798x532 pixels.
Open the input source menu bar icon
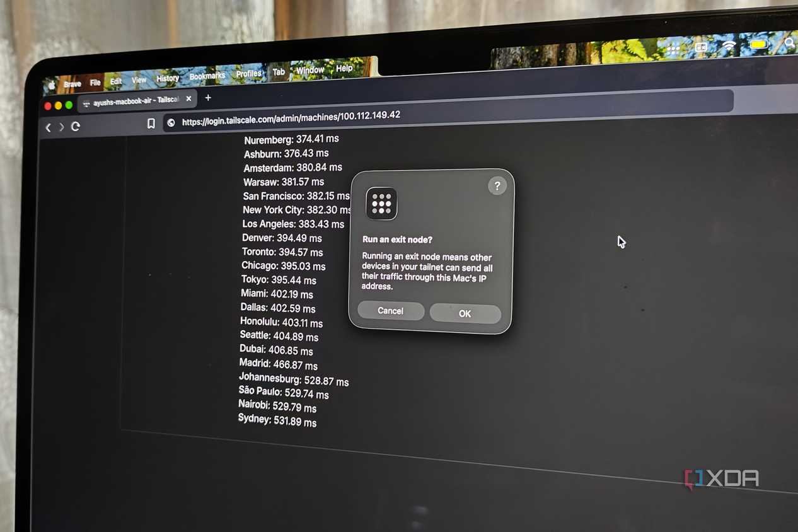701,47
